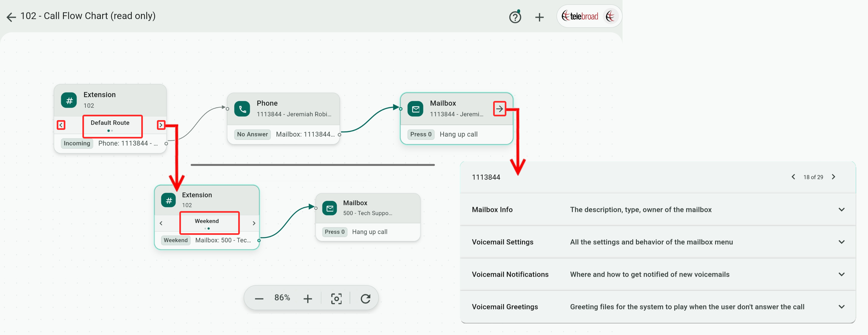Viewport: 868px width, 335px height.
Task: Reset the view with the refresh icon
Action: point(365,298)
